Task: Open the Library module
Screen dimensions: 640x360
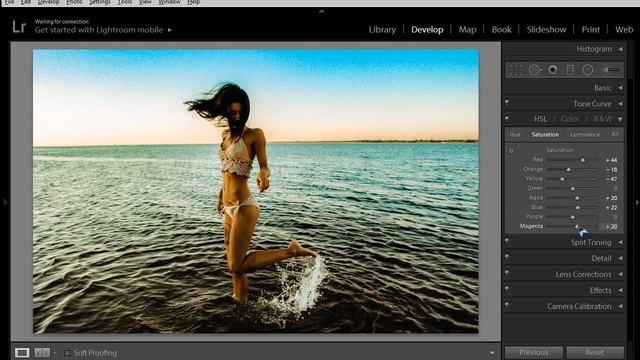Action: click(x=382, y=30)
